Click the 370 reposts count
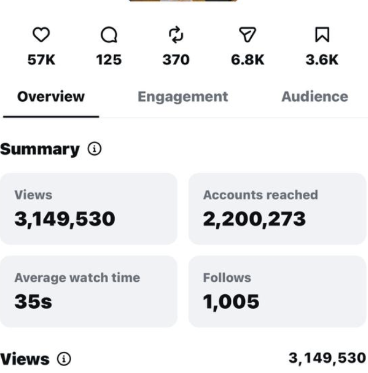Image resolution: width=368 pixels, height=373 pixels. (x=176, y=60)
